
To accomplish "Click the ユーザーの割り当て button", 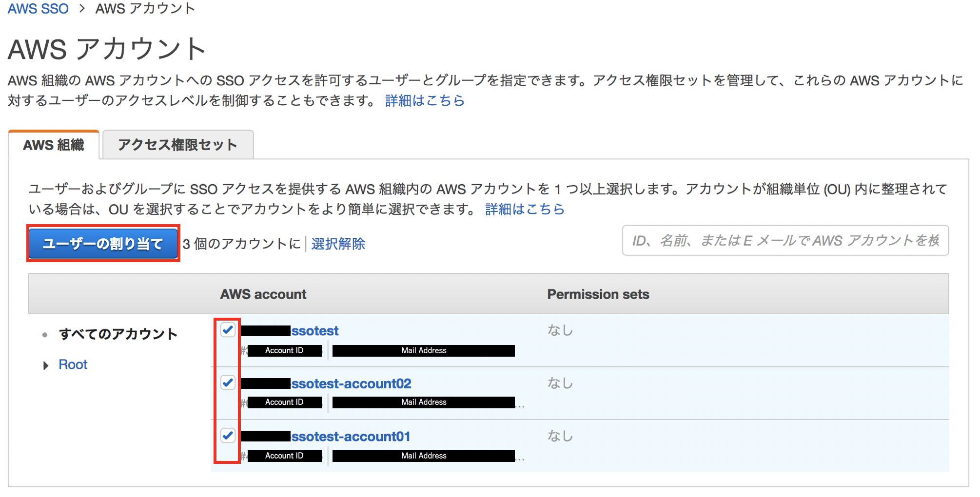I will pos(103,243).
